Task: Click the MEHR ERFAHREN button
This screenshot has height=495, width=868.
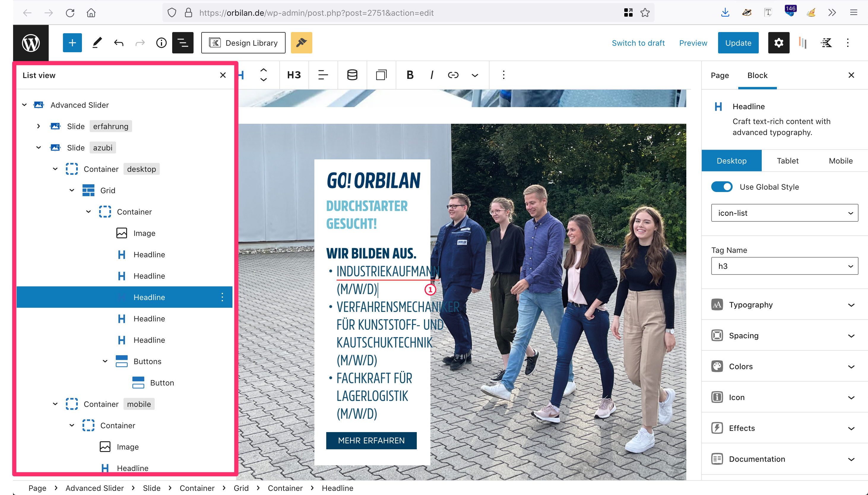Action: (x=371, y=441)
